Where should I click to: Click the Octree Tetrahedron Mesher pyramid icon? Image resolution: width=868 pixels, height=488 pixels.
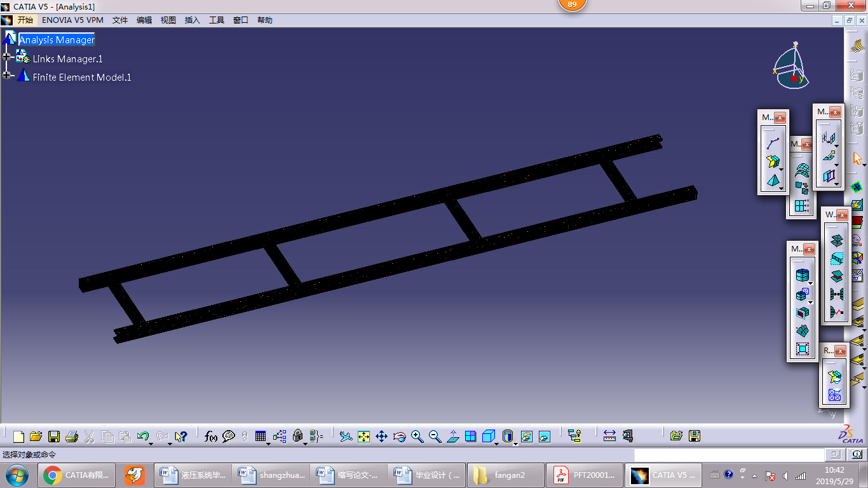773,180
